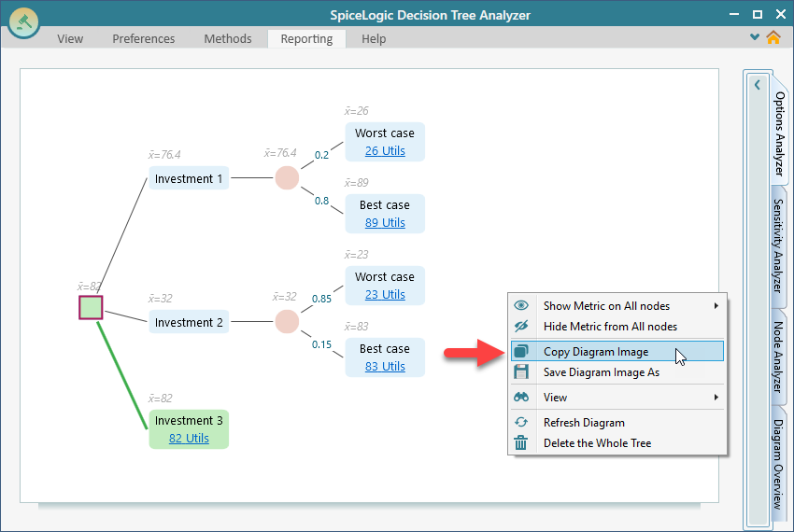Open the 82 Utils link under Investment 3
The height and width of the screenshot is (532, 794).
click(189, 438)
